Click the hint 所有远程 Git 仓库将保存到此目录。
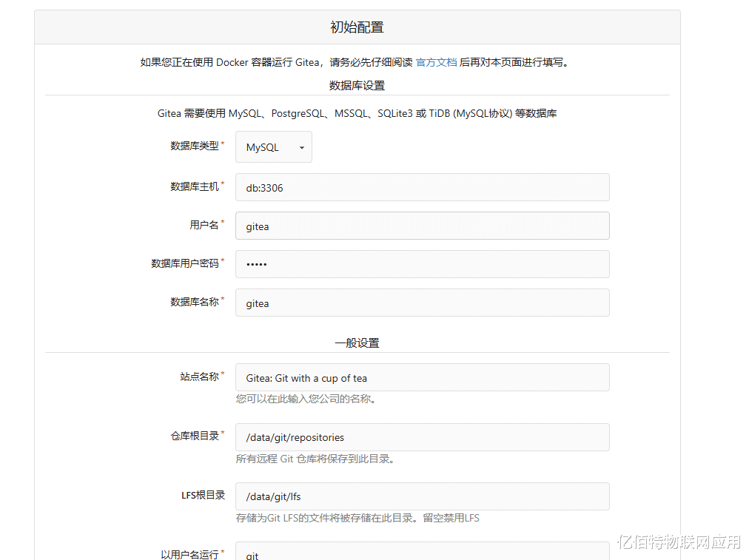 (316, 459)
